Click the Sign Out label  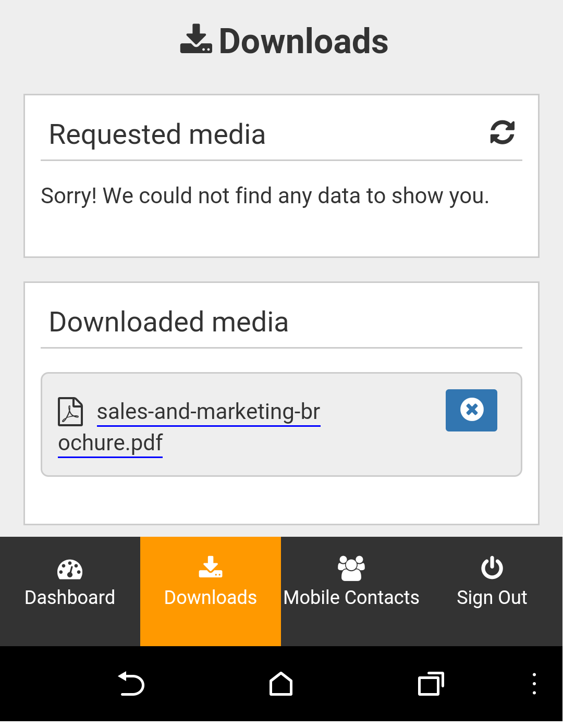[492, 597]
